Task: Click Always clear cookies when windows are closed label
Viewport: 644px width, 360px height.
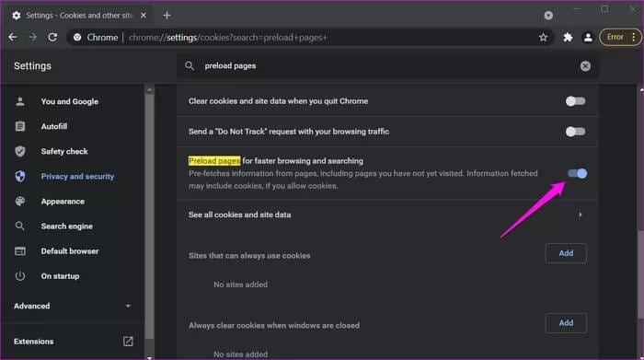Action: coord(274,326)
